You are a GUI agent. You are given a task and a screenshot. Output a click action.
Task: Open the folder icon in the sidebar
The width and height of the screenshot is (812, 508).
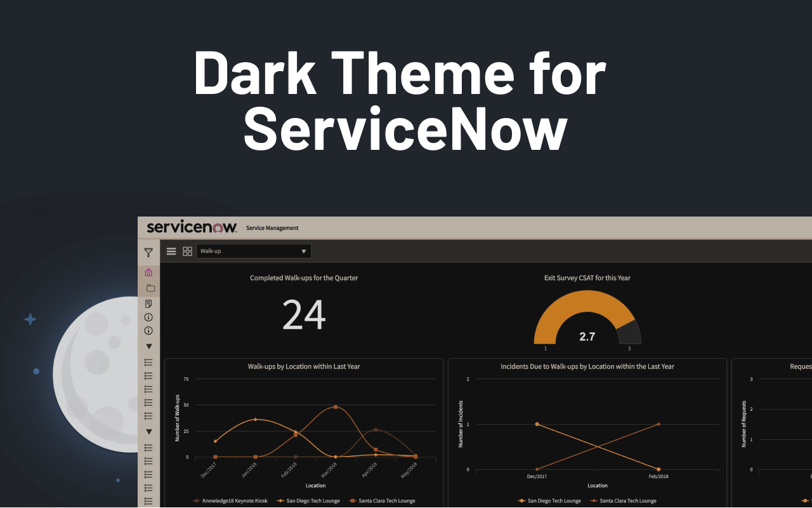[x=150, y=288]
